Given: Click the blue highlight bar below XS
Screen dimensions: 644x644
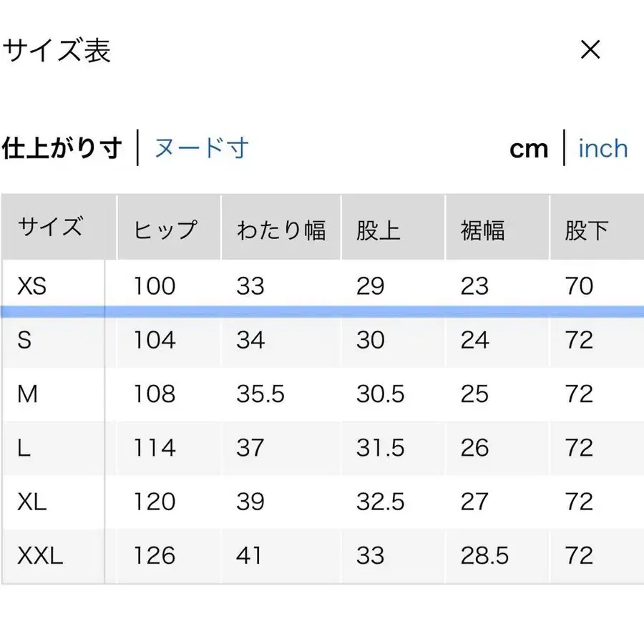Looking at the screenshot, I should (x=322, y=308).
